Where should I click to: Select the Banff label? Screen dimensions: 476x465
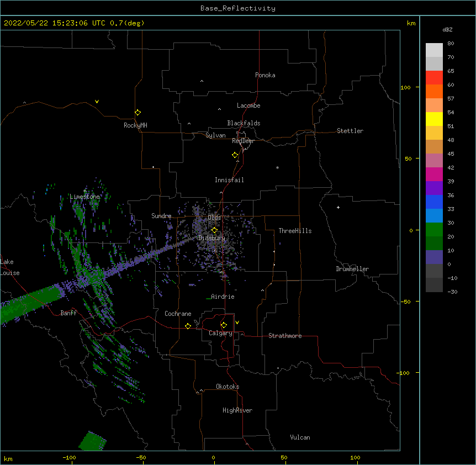pos(68,313)
